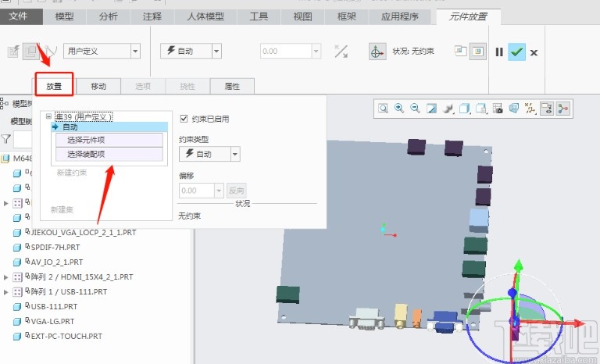Cancel component placement with X icon
Screen dimensions: 600x364
tap(534, 53)
